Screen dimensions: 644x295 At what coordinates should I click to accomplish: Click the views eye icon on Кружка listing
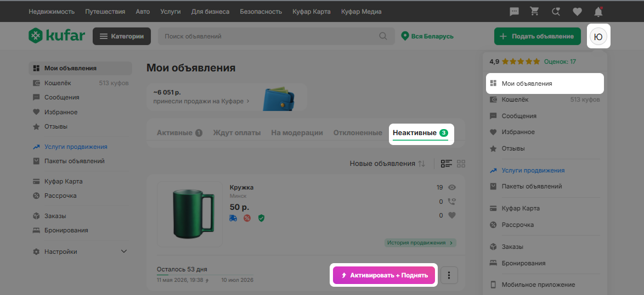[452, 188]
